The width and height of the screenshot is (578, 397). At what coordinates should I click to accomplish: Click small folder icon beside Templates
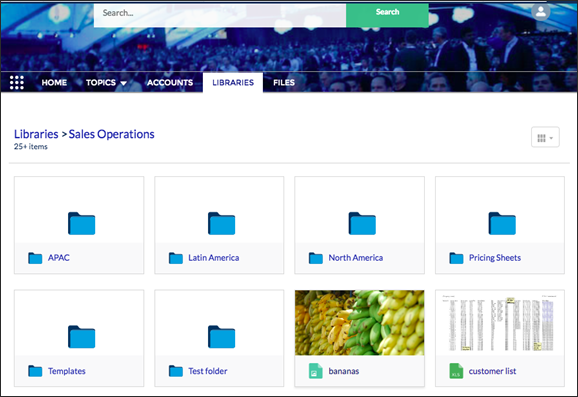tap(35, 371)
